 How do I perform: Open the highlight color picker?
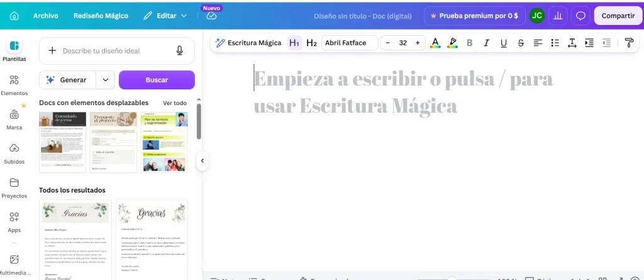[x=453, y=43]
